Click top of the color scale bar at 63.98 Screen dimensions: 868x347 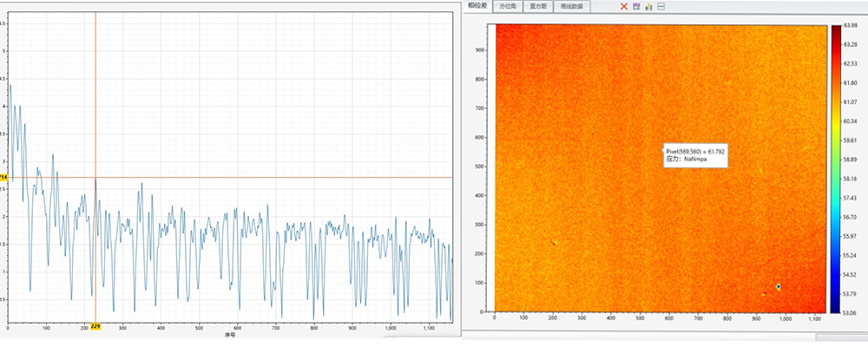point(836,28)
